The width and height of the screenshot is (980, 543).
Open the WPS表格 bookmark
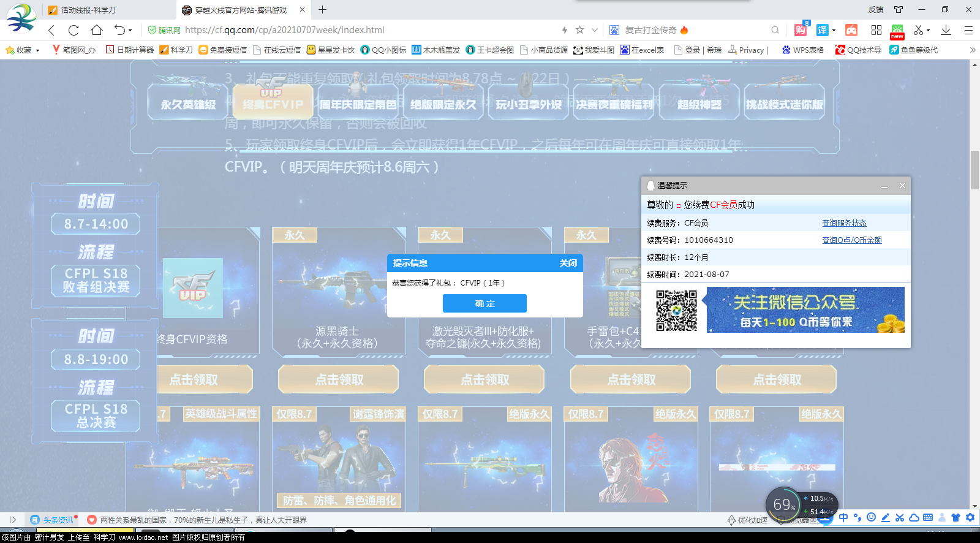pyautogui.click(x=802, y=50)
